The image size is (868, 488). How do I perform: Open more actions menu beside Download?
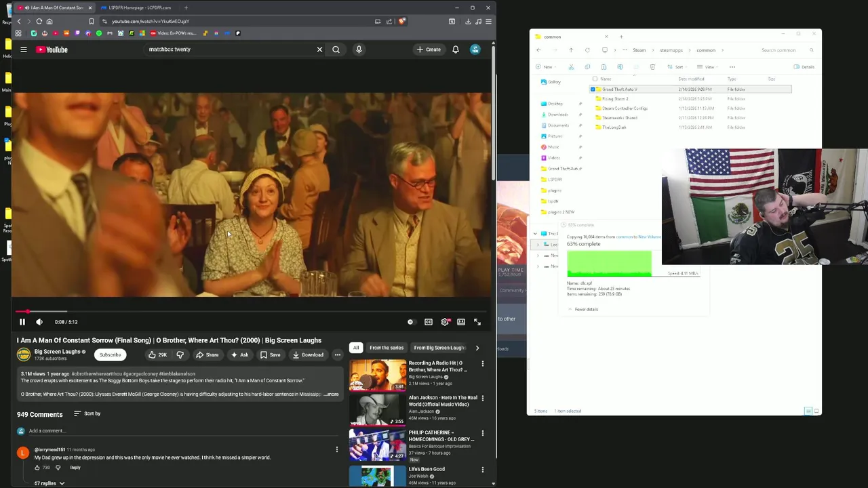pyautogui.click(x=337, y=355)
